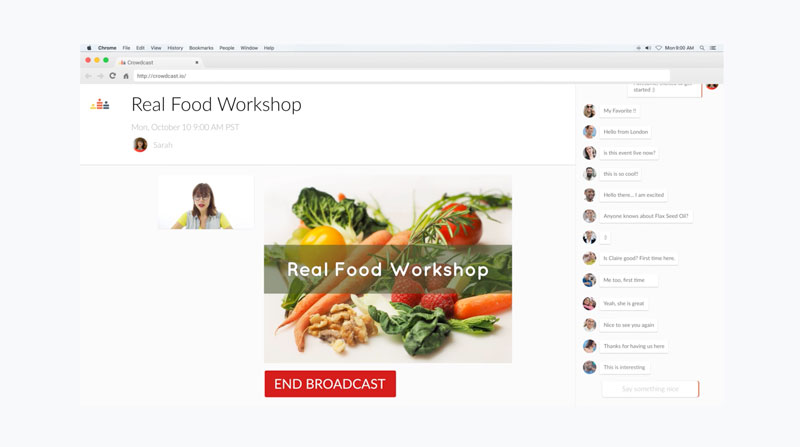The height and width of the screenshot is (447, 800).
Task: Click avatar beside 'This is interesting'
Action: [589, 367]
